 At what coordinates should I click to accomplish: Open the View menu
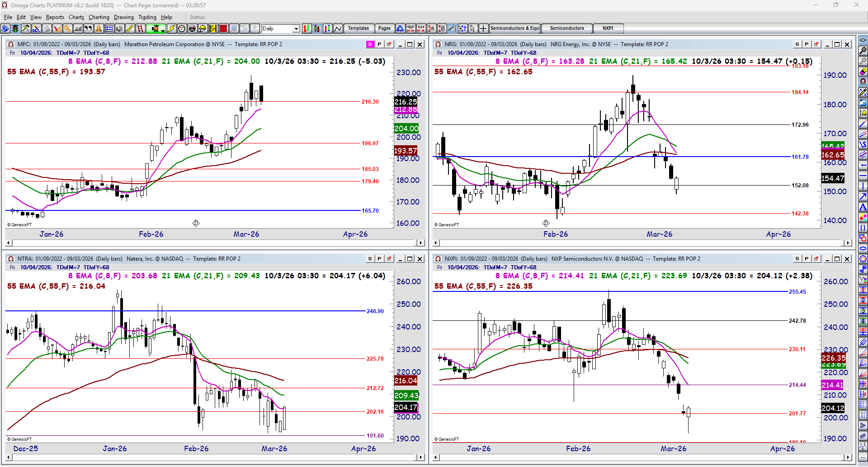pyautogui.click(x=36, y=17)
